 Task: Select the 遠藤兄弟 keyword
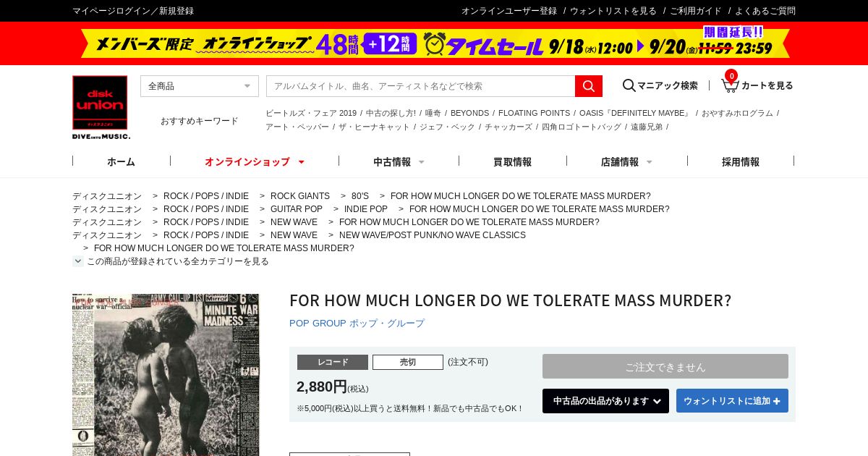point(647,127)
